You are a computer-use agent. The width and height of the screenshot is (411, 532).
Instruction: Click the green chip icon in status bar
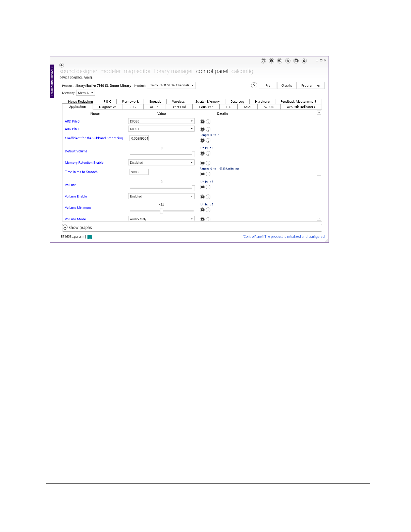90,237
